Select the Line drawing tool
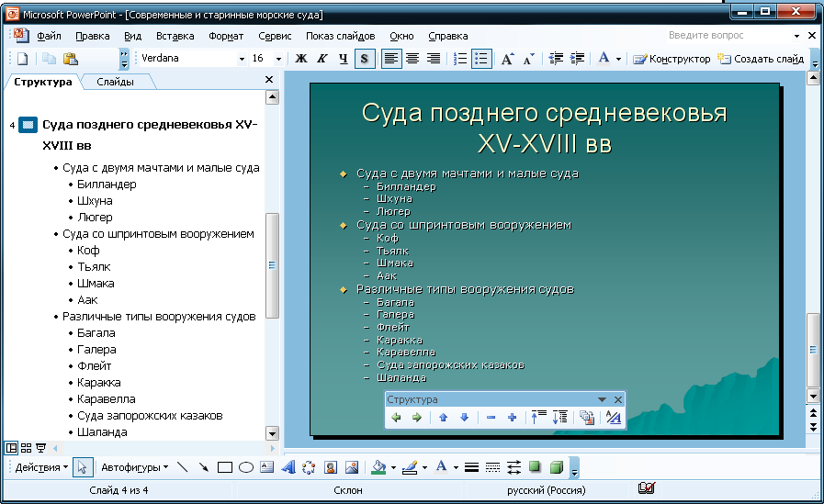824x504 pixels. coord(183,467)
